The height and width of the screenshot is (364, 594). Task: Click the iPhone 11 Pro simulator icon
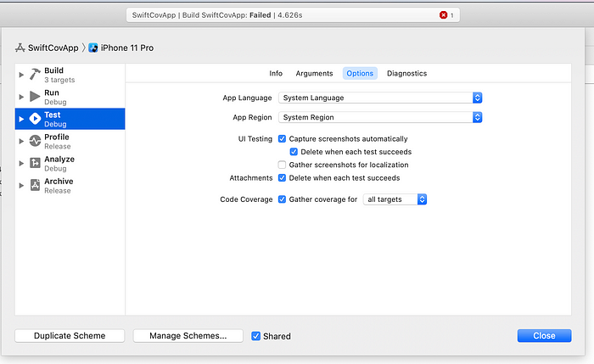coord(93,48)
